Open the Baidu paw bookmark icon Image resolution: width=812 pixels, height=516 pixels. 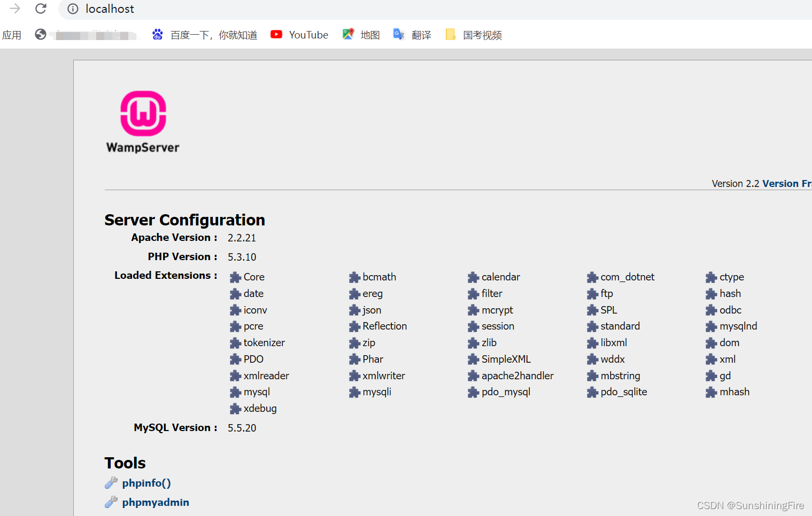coord(157,35)
